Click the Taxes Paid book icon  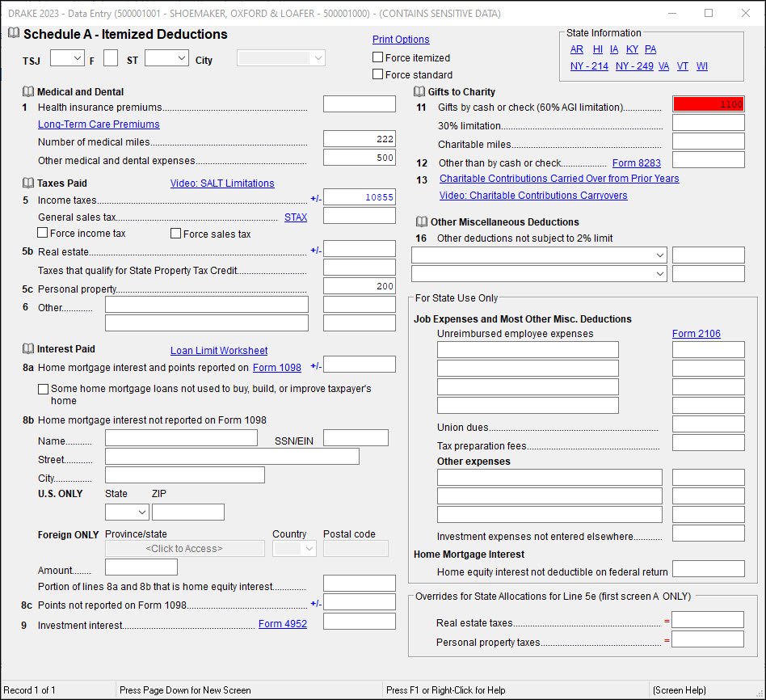[27, 183]
